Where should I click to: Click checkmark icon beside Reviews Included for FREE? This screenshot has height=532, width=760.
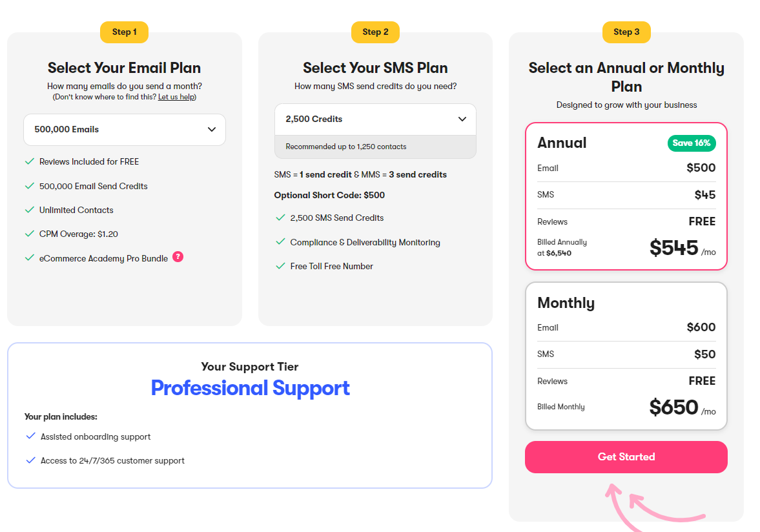pos(29,161)
